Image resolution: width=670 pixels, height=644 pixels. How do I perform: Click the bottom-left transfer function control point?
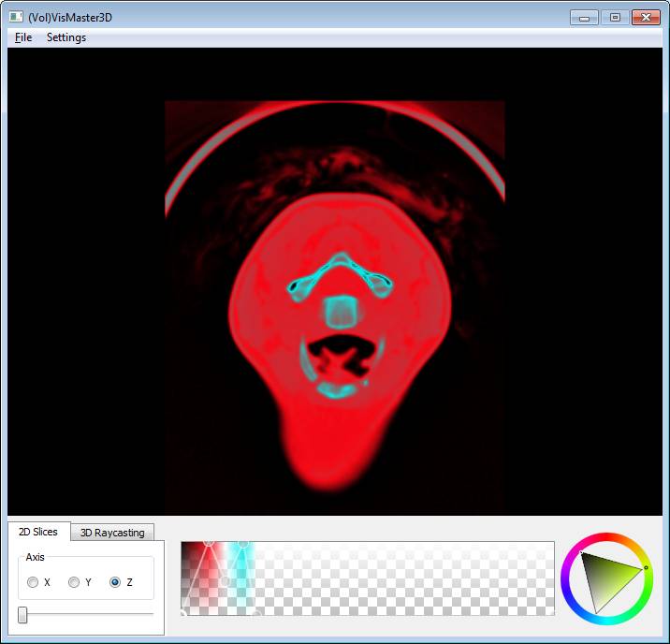pyautogui.click(x=183, y=613)
